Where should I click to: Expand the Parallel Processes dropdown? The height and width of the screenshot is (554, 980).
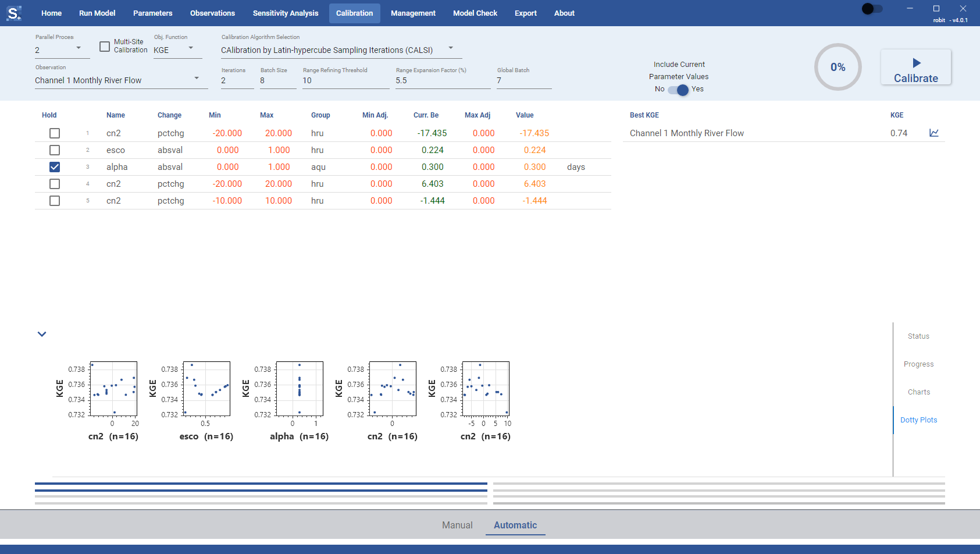(62, 50)
